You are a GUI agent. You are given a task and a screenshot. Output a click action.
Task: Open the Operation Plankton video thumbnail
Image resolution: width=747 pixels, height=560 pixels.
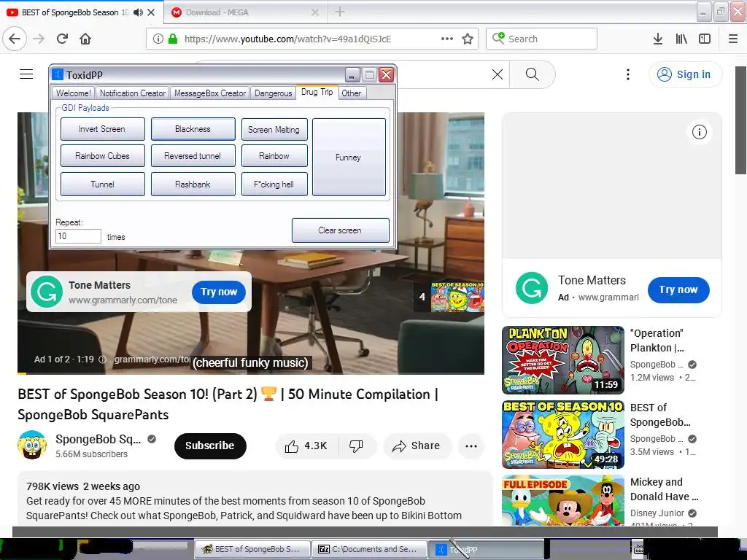coord(562,360)
